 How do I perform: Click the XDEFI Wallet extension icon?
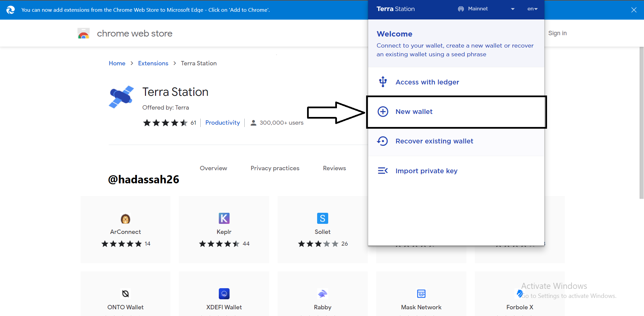point(224,294)
